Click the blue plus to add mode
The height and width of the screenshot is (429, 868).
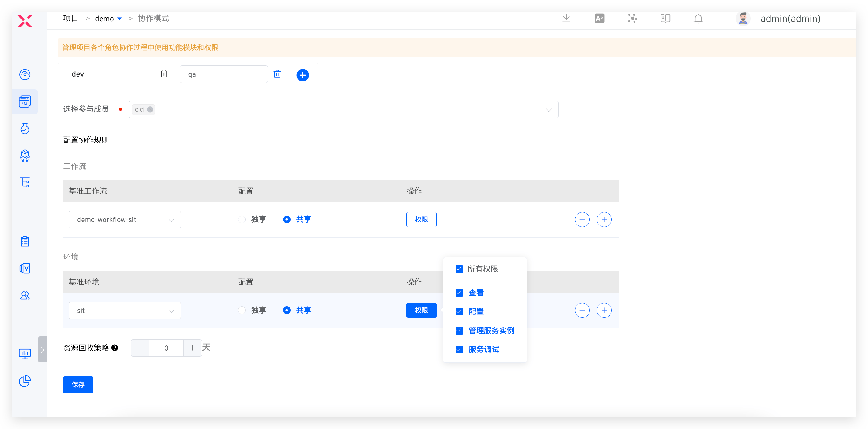(302, 75)
